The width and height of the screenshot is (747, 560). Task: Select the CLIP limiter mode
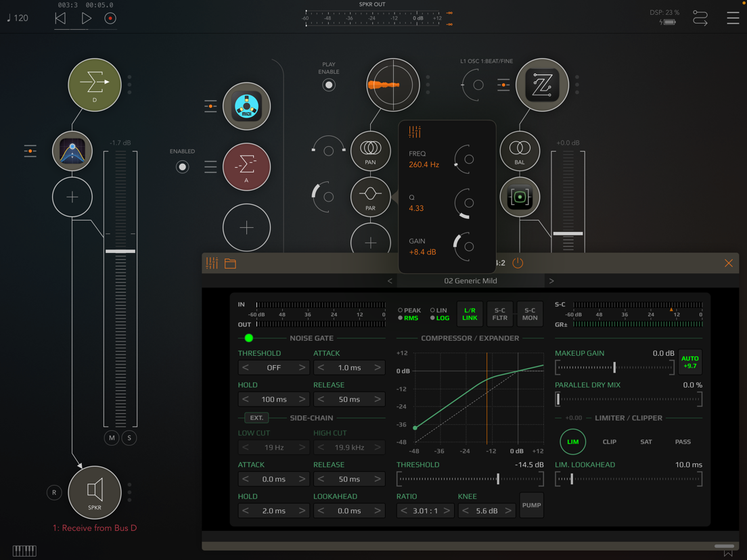pyautogui.click(x=610, y=442)
